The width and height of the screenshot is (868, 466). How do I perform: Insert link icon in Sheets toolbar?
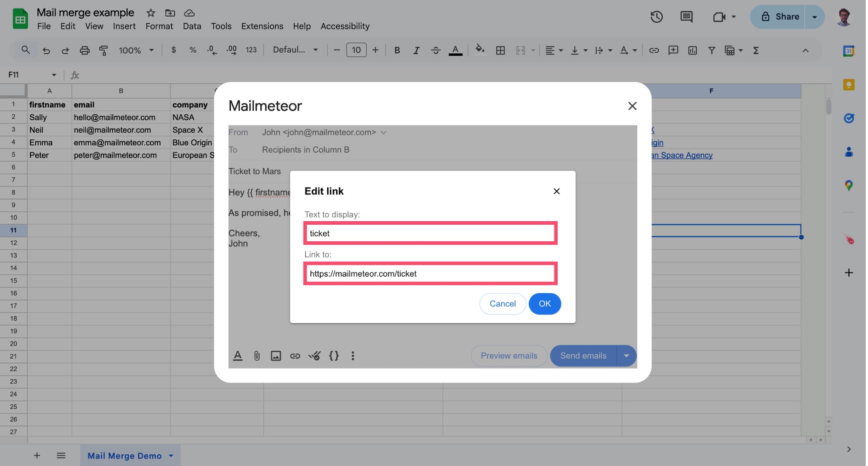654,50
